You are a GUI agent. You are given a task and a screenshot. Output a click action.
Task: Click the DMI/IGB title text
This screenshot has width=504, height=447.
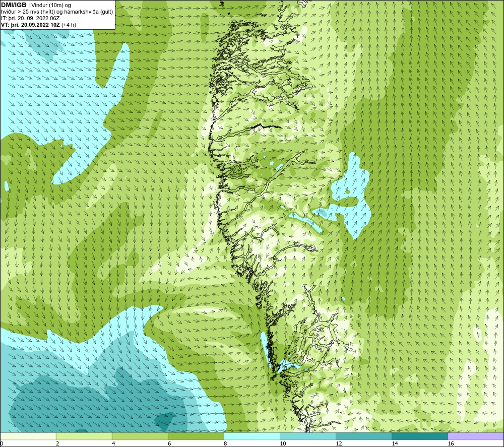pos(14,5)
